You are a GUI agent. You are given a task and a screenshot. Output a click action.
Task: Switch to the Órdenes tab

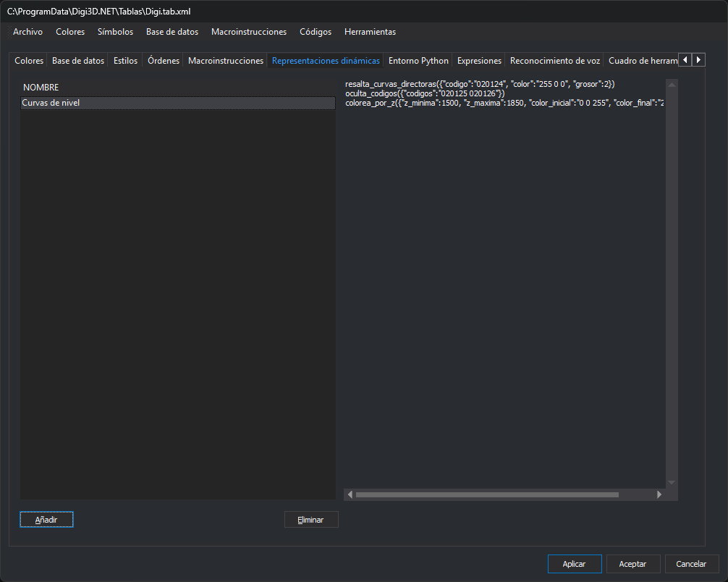coord(164,60)
